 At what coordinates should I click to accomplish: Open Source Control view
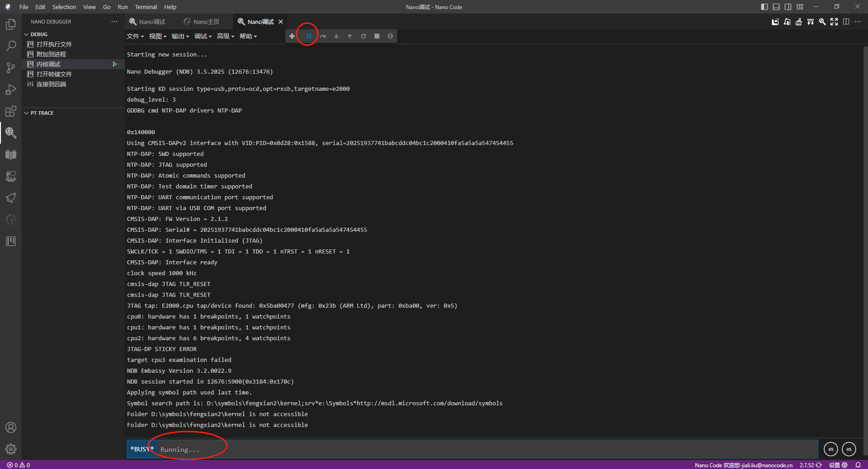(11, 67)
